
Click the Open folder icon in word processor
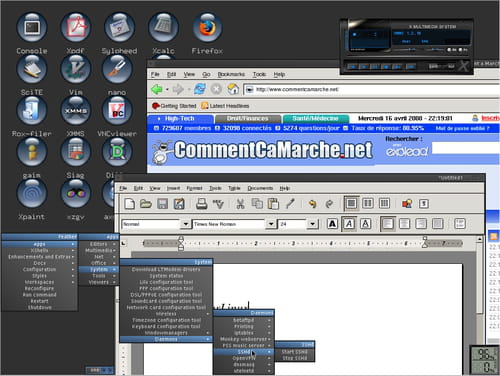click(146, 203)
